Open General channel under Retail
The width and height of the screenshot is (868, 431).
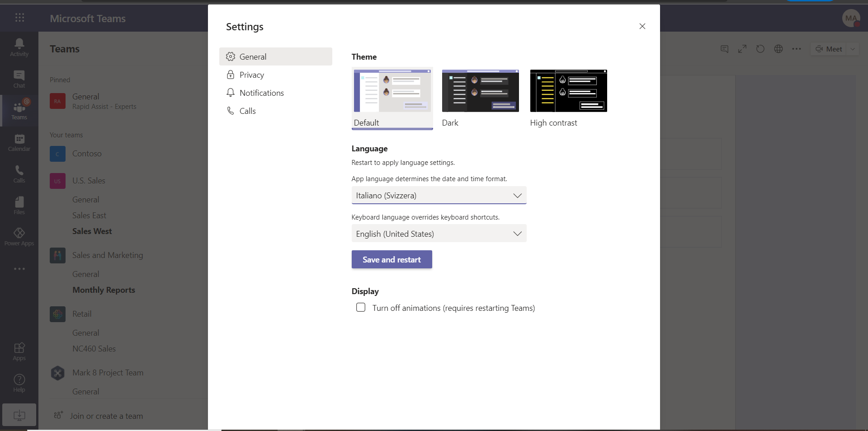[x=85, y=333]
